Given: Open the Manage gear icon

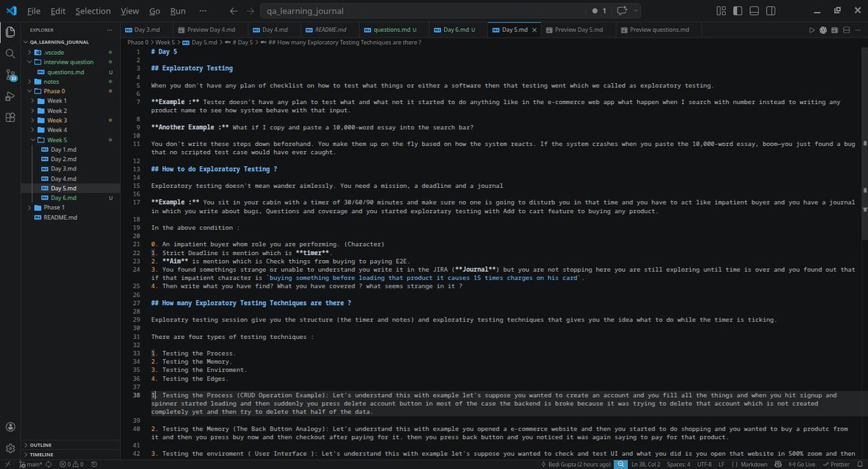Looking at the screenshot, I should pos(10,449).
